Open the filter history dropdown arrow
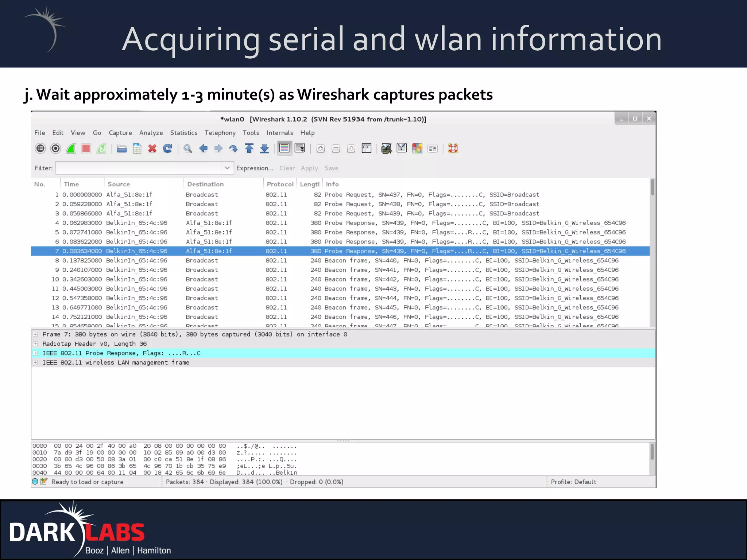The image size is (747, 560). pos(227,168)
